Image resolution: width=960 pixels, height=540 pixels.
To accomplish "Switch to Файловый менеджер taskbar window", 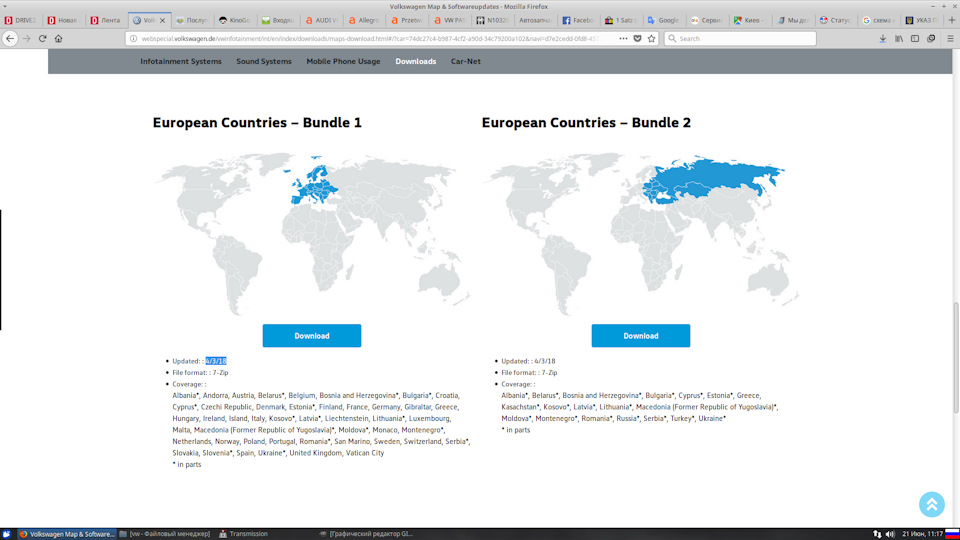I will pyautogui.click(x=165, y=534).
